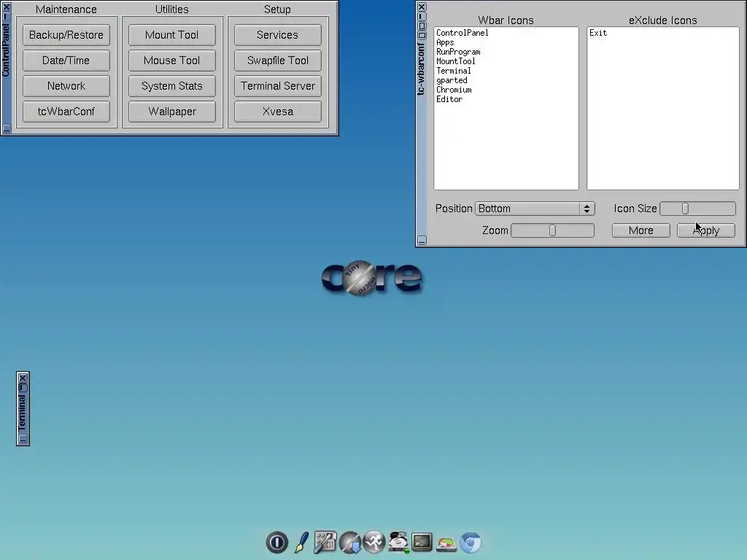Viewport: 747px width, 560px height.
Task: Apply the Wbar configuration changes
Action: pyautogui.click(x=706, y=230)
